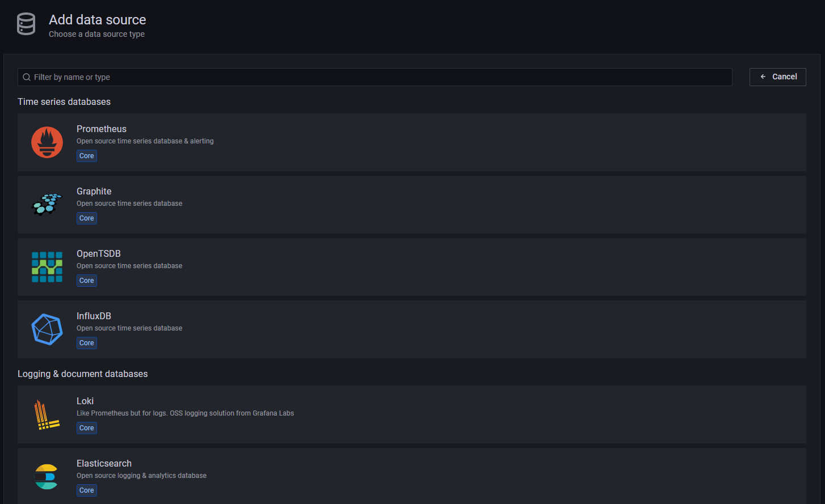This screenshot has width=825, height=504.
Task: Click the 'Add data source' page title
Action: coord(98,20)
